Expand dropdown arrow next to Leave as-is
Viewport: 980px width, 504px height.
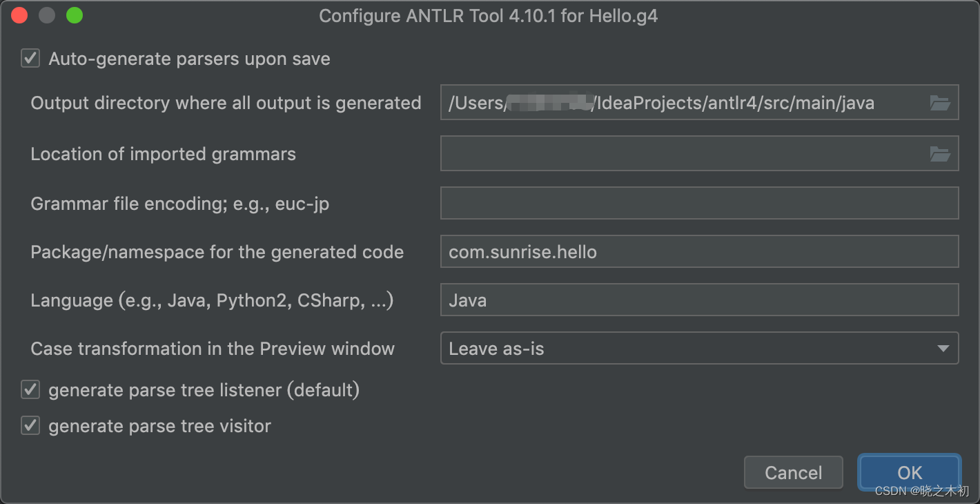[x=943, y=349]
